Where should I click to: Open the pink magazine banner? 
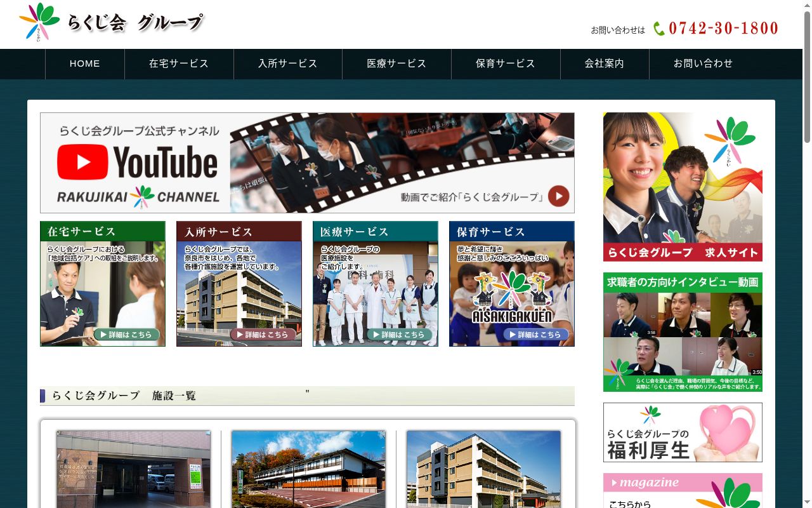tap(683, 490)
